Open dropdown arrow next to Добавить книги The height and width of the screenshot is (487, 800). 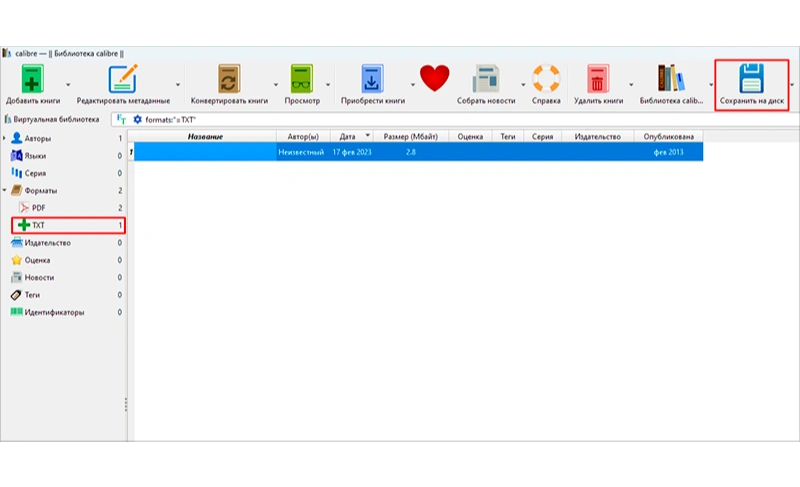tap(68, 85)
